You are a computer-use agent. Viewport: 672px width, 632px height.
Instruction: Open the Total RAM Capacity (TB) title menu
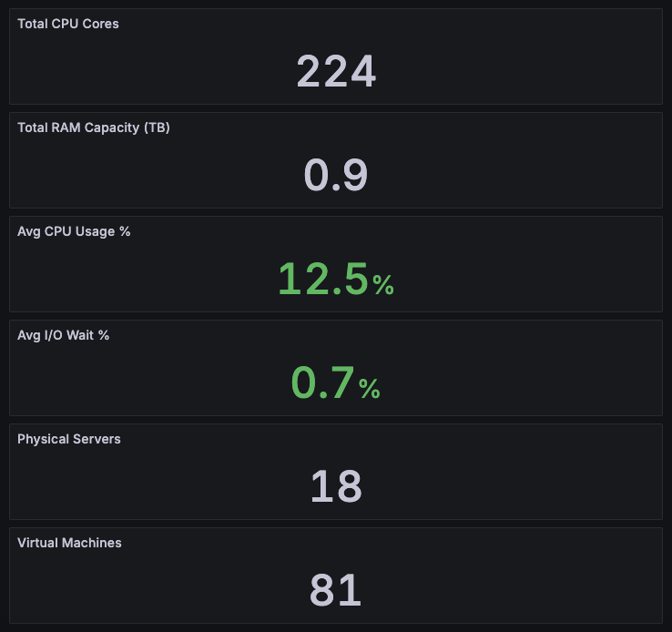(94, 127)
